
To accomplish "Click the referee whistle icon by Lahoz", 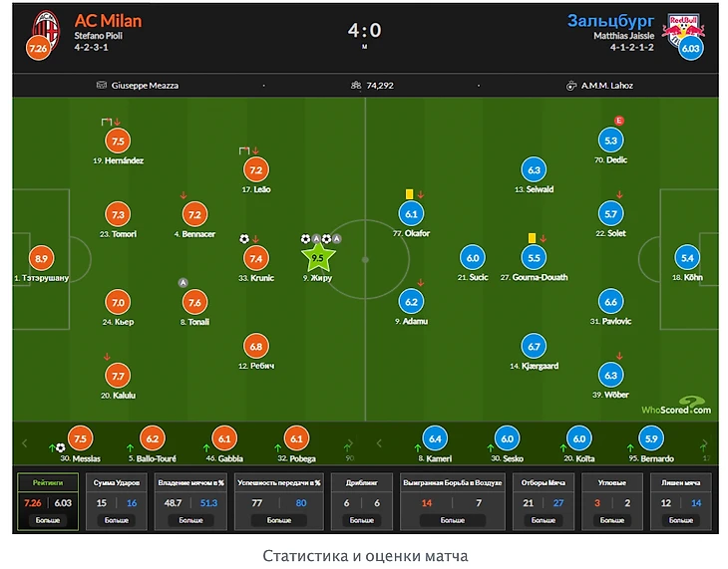I will [x=571, y=86].
